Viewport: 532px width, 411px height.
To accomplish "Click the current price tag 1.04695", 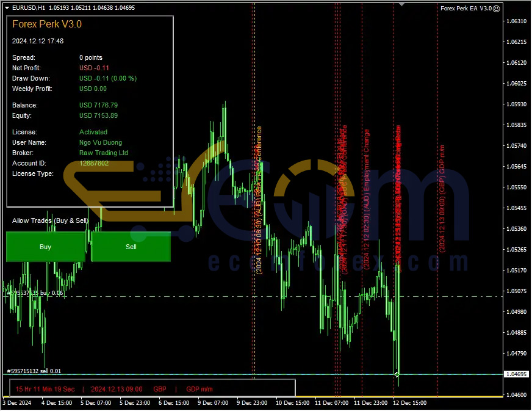I will 516,374.
